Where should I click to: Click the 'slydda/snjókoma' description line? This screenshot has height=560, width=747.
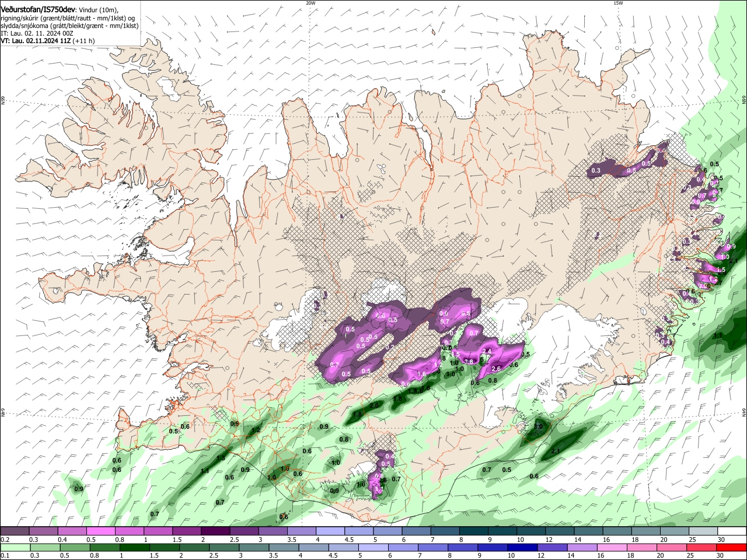[x=69, y=26]
